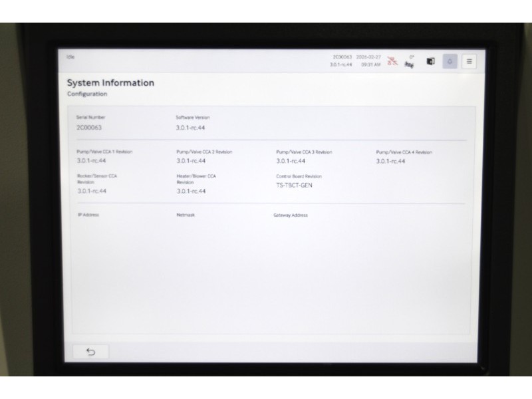532x399 pixels.
Task: Click the Configuration subtitle
Action: tap(87, 94)
